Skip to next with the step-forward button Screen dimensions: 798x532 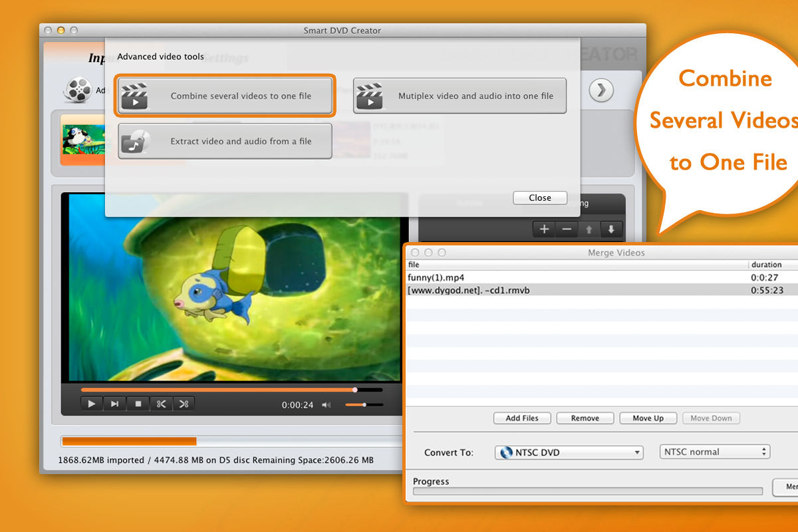(114, 404)
